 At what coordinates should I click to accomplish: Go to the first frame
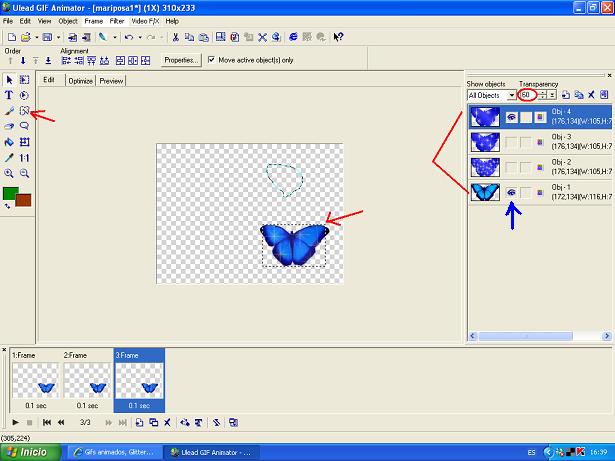(47, 423)
